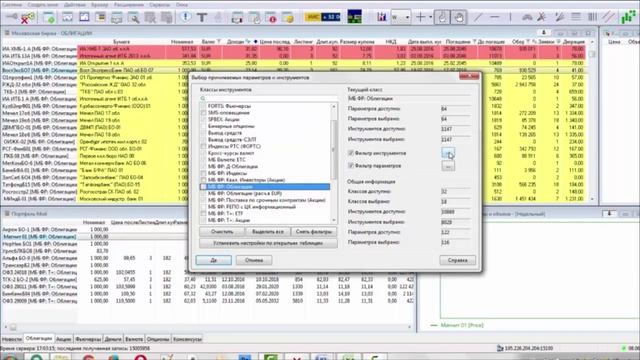
Task: Select the bold T text icon in toolbar
Action: (202, 18)
